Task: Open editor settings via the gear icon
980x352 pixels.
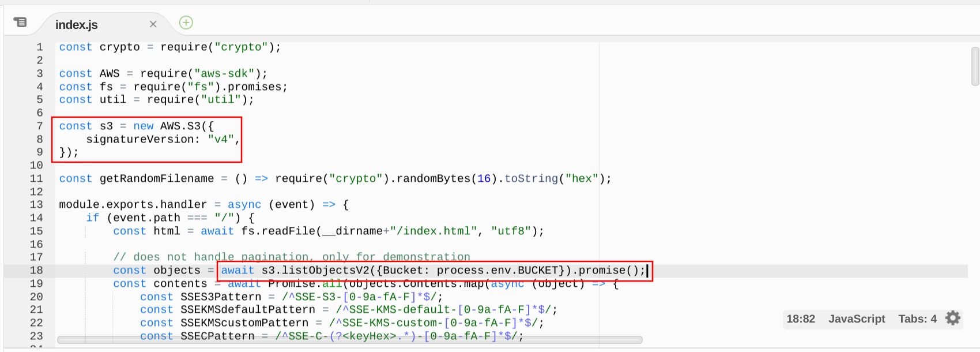Action: [x=953, y=318]
